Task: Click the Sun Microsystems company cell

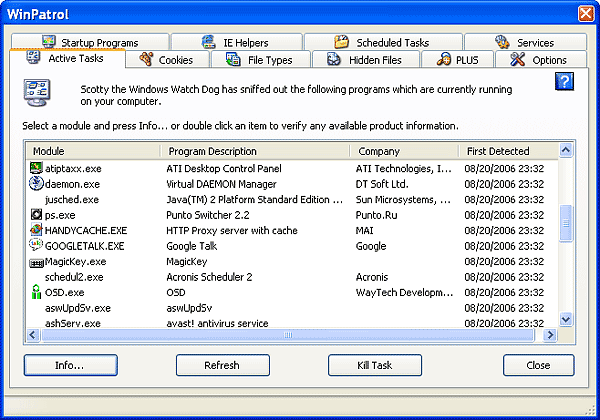Action: 403,200
